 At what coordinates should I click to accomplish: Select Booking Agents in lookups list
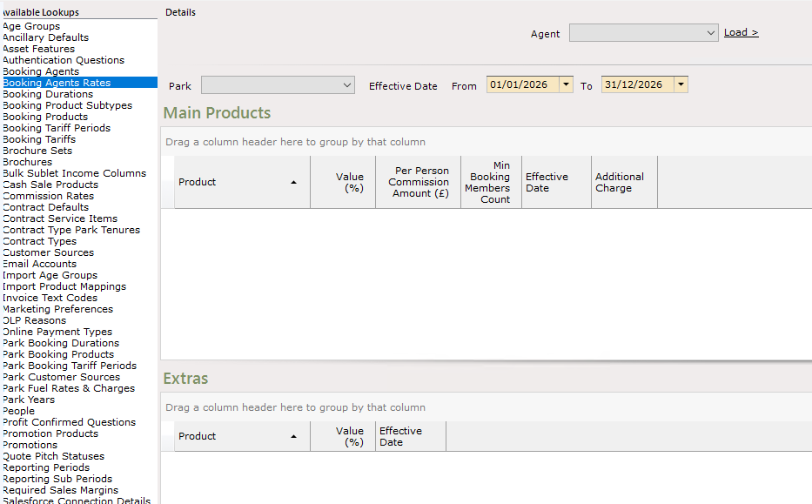(x=41, y=71)
